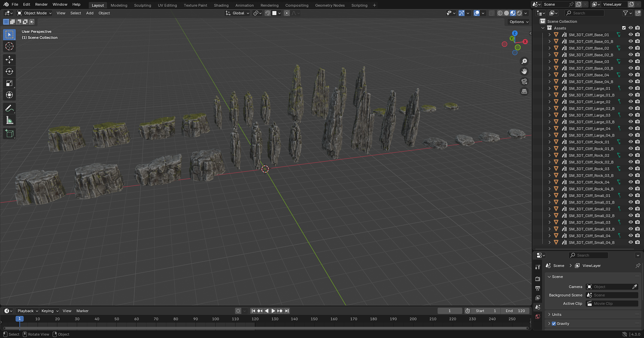644x338 pixels.
Task: Select the Add Cube tool
Action: 9,134
